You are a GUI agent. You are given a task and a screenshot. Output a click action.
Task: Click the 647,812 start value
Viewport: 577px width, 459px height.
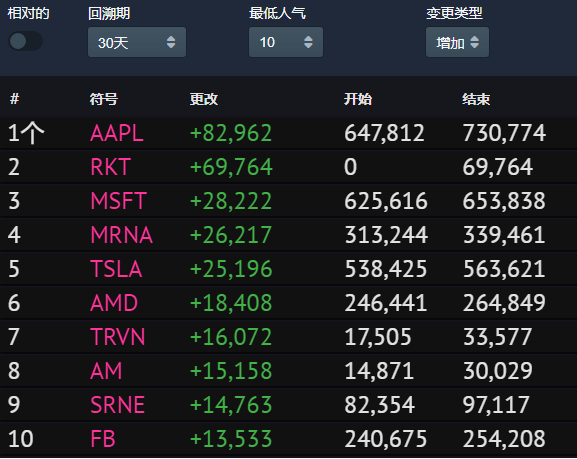[x=384, y=133]
